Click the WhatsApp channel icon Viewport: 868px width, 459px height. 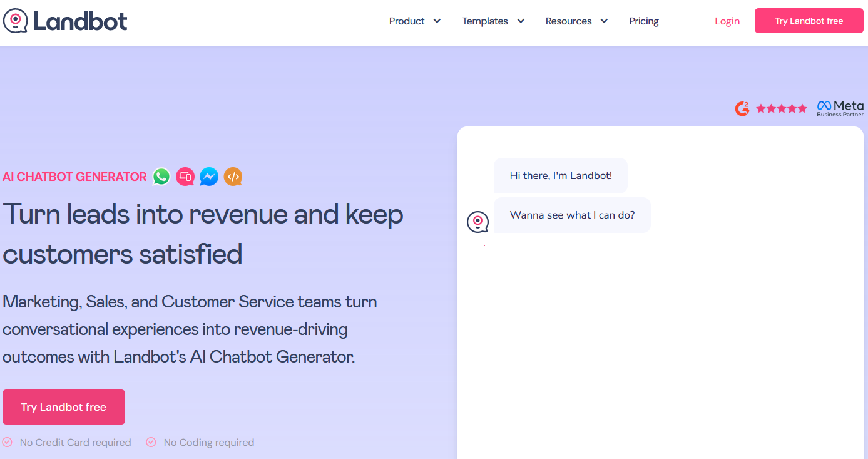[161, 177]
